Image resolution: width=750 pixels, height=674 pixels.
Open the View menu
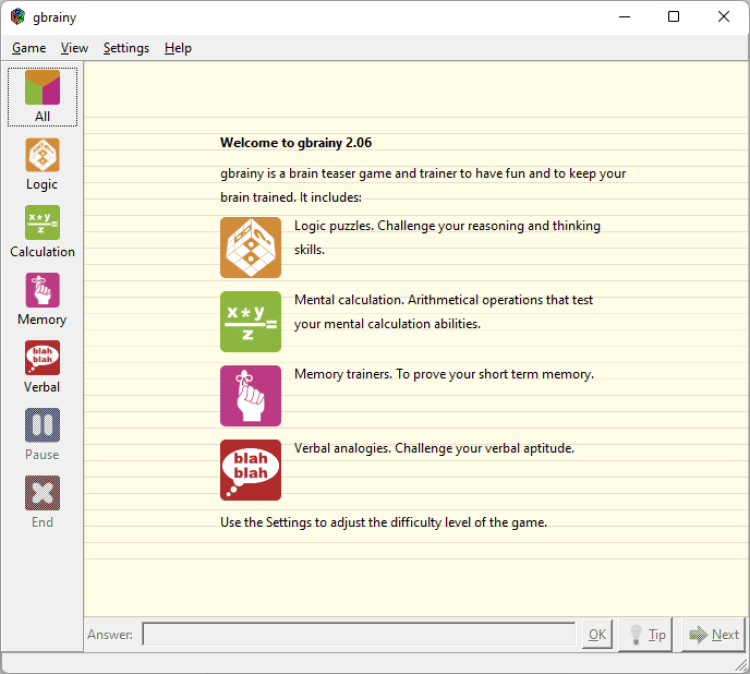click(x=74, y=48)
